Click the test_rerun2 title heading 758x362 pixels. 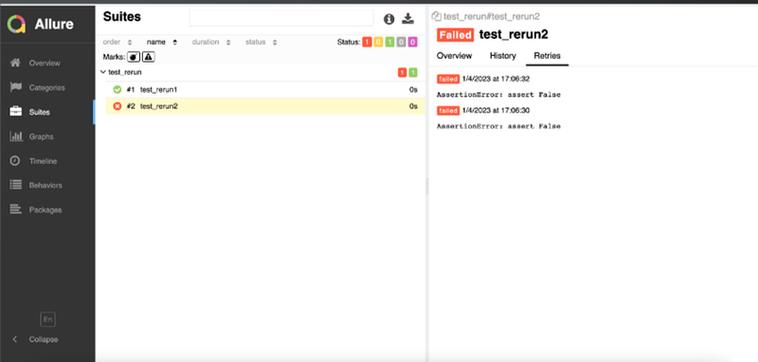point(513,34)
